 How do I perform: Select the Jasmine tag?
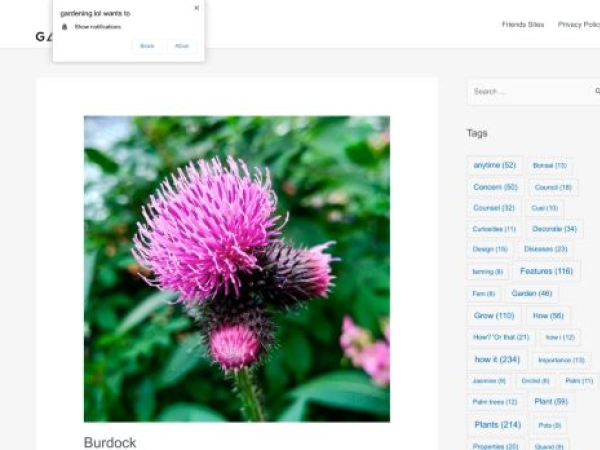(489, 381)
